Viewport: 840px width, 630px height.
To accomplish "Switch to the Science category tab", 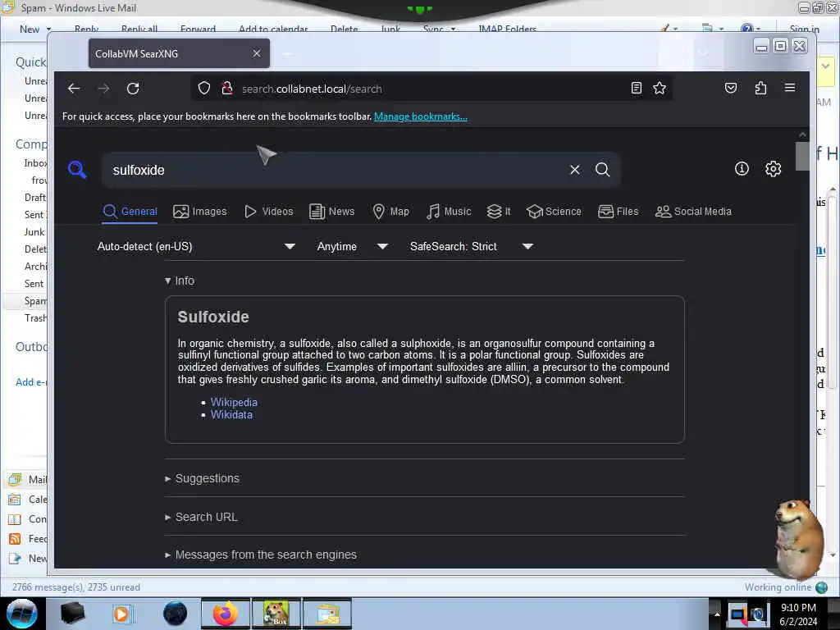I will tap(554, 212).
